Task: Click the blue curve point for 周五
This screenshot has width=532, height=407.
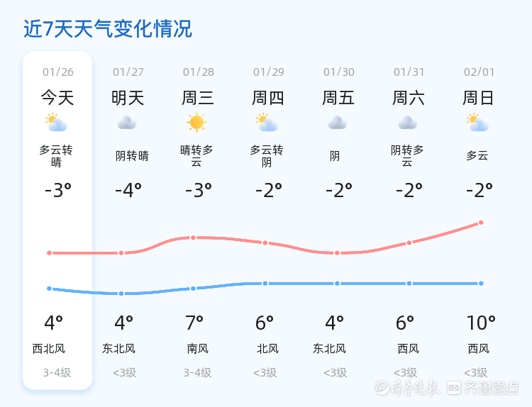Action: click(x=337, y=284)
